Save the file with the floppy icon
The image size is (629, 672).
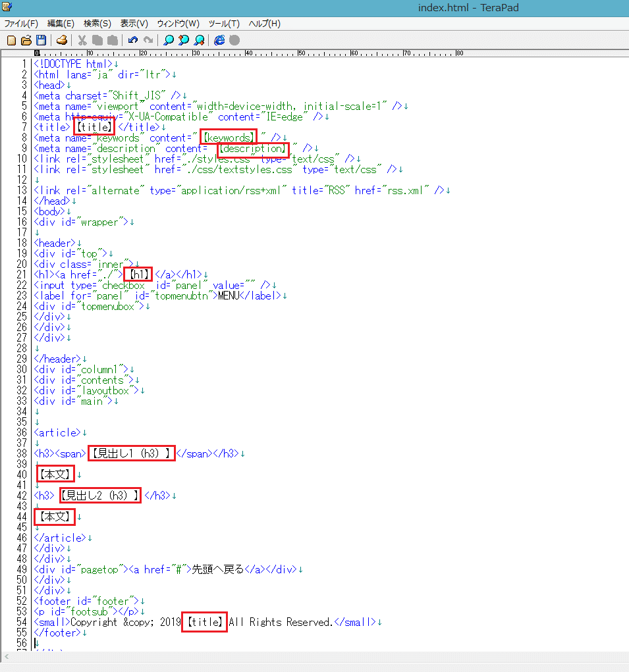[x=41, y=40]
